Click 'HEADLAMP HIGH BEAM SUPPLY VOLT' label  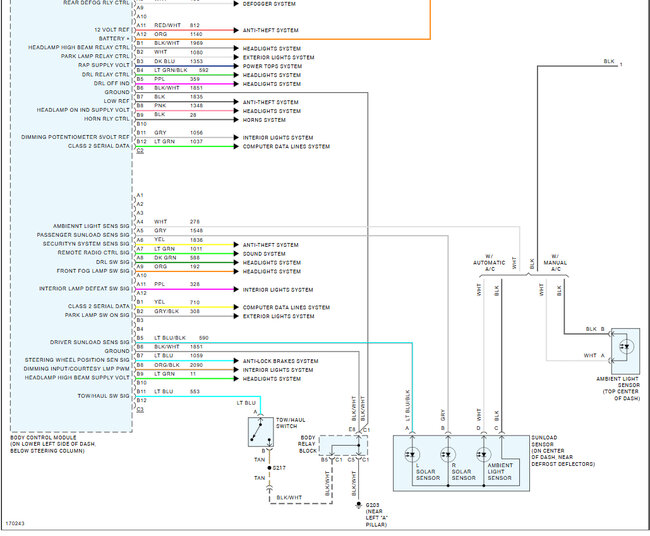point(77,378)
